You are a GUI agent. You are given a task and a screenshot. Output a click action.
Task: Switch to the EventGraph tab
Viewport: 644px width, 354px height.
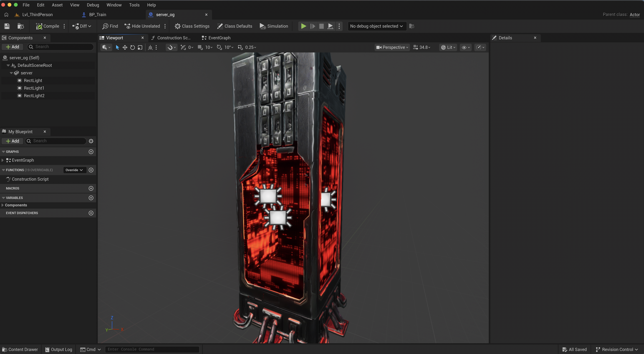[216, 38]
